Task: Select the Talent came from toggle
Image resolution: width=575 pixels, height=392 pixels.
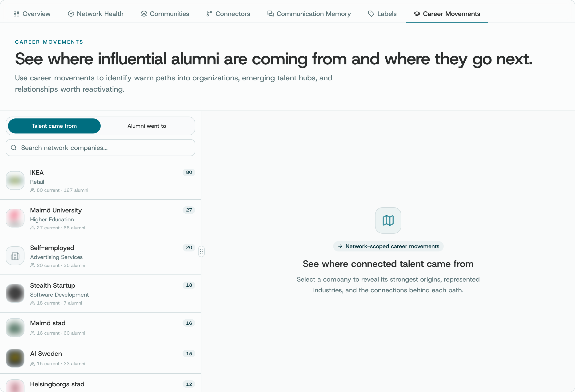Action: (x=54, y=126)
